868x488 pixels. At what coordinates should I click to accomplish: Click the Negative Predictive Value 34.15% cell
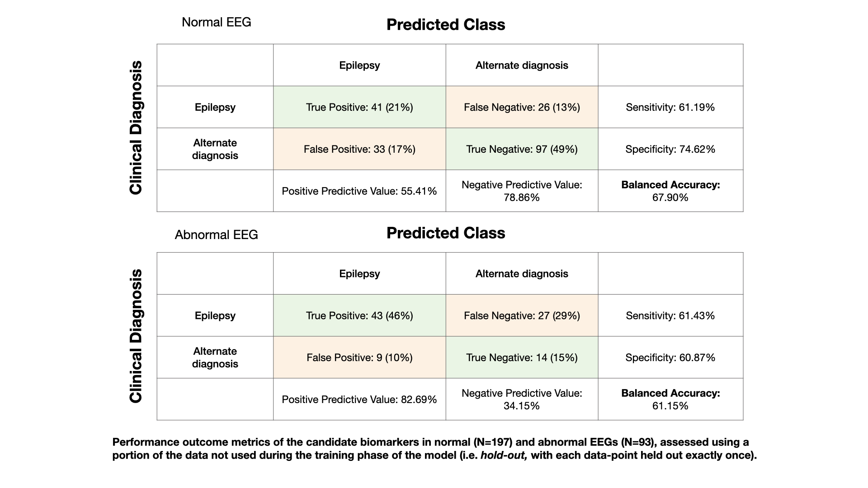point(522,399)
